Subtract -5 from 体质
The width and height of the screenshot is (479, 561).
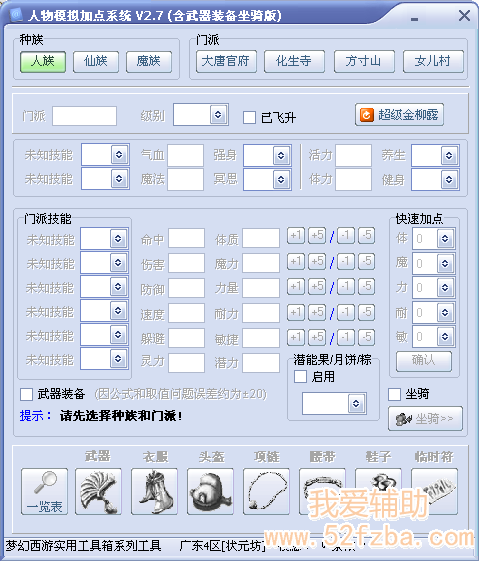coord(367,236)
